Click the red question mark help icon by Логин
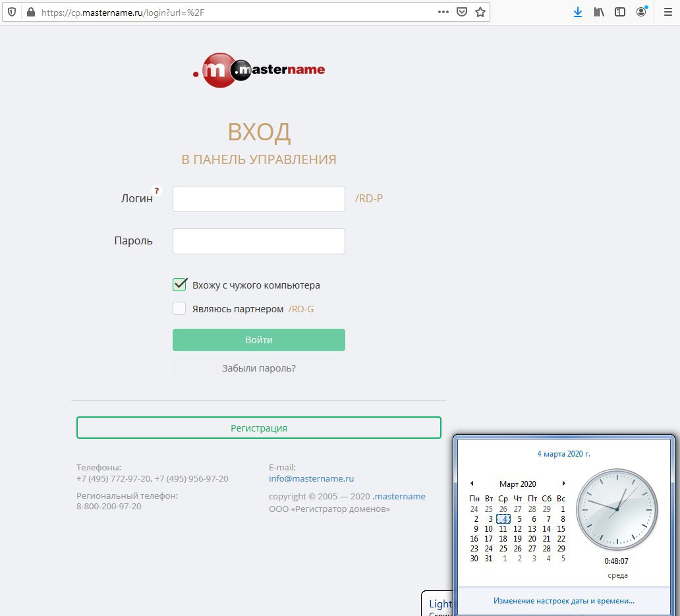The width and height of the screenshot is (680, 616). tap(157, 190)
